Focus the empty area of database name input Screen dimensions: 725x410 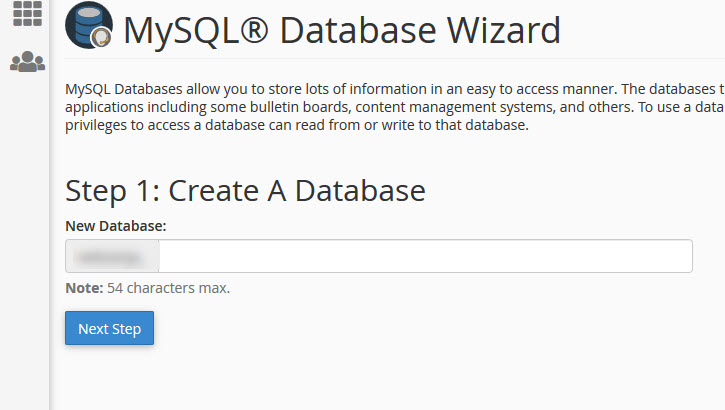[x=425, y=256]
